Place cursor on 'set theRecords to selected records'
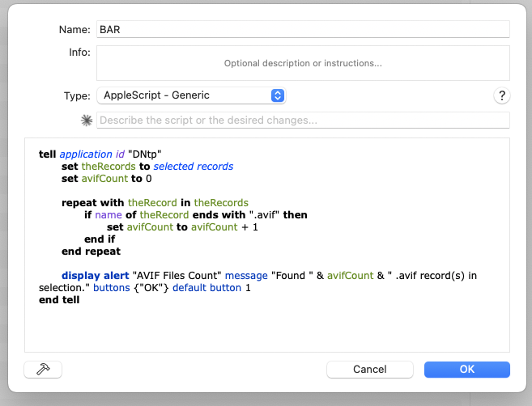 147,166
